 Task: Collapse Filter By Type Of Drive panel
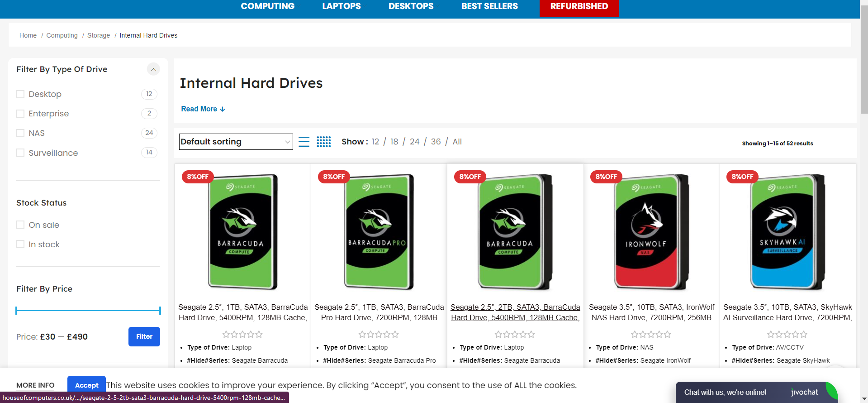(x=153, y=69)
